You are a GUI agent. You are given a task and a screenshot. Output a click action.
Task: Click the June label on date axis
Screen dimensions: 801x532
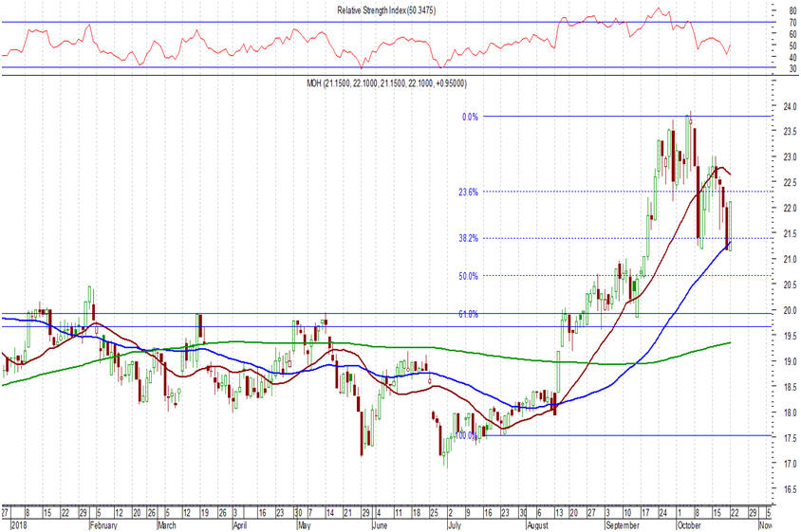[x=381, y=523]
